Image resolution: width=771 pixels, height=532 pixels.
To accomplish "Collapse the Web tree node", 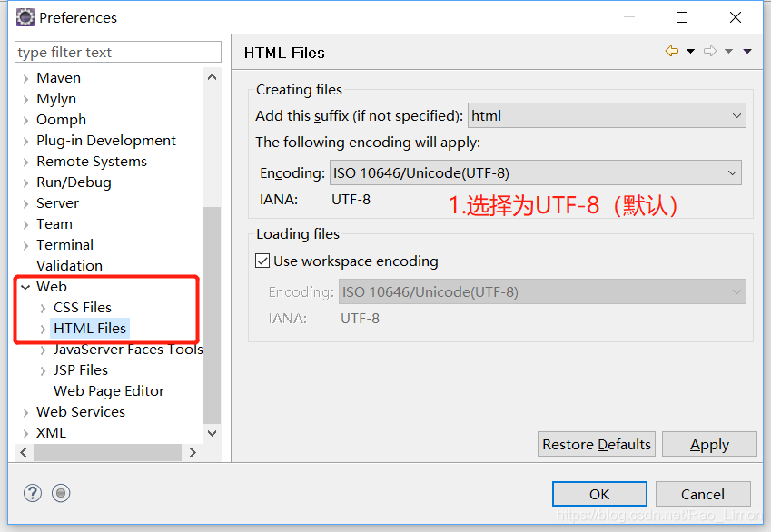I will tap(25, 287).
